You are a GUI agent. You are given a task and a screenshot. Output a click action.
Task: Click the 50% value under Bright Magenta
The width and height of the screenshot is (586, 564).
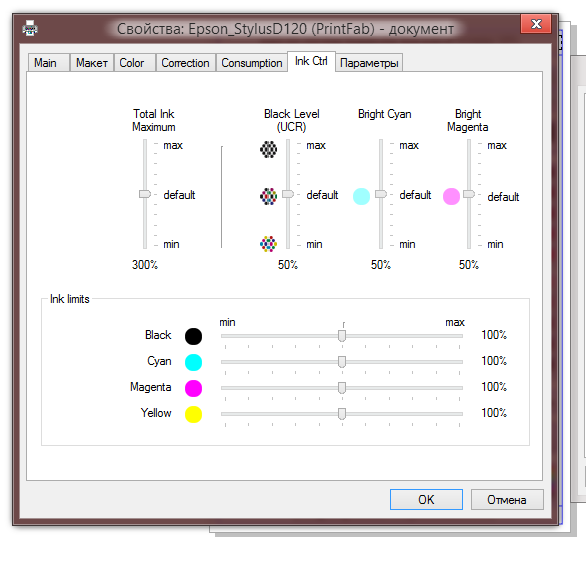coord(469,265)
